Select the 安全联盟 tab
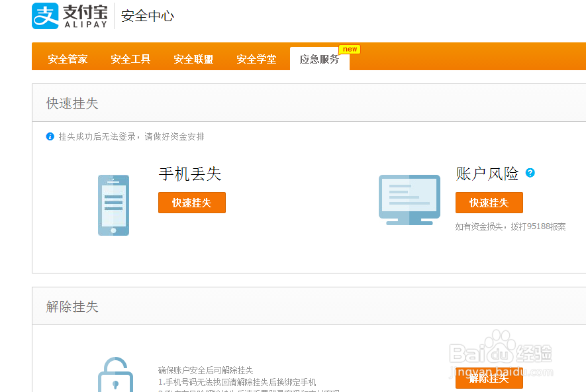 [x=193, y=59]
